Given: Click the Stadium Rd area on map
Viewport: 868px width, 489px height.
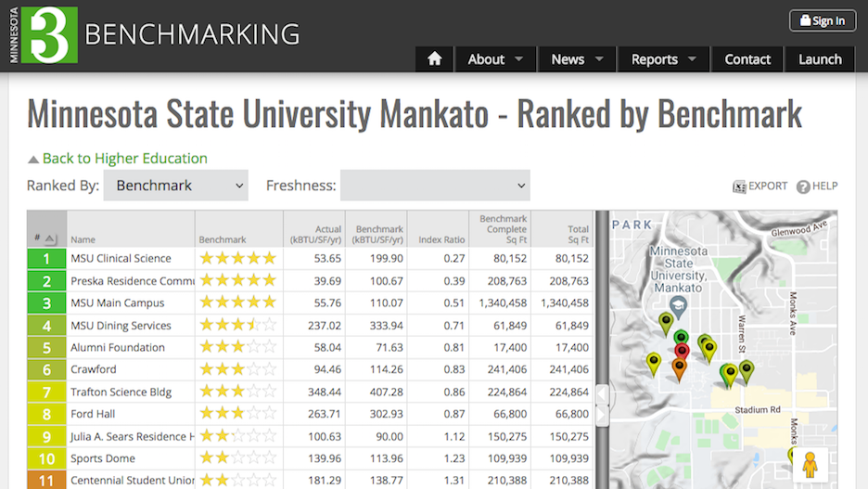Looking at the screenshot, I should pos(758,410).
